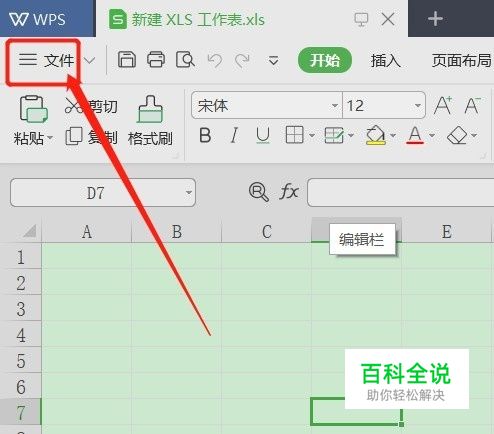Click the Print icon
Image resolution: width=494 pixels, height=434 pixels.
pyautogui.click(x=156, y=60)
